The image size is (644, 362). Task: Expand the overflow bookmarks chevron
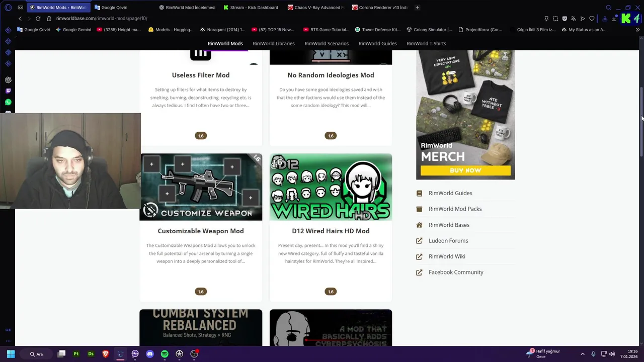point(637,30)
